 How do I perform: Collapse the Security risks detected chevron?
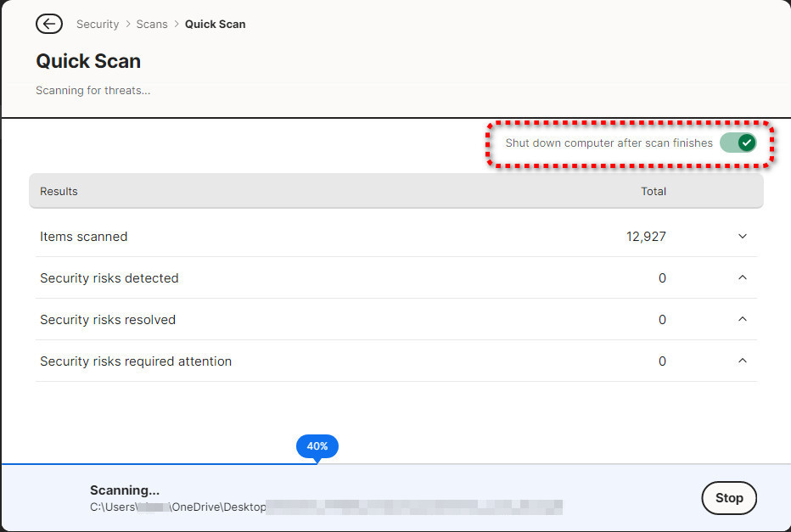[x=743, y=278]
